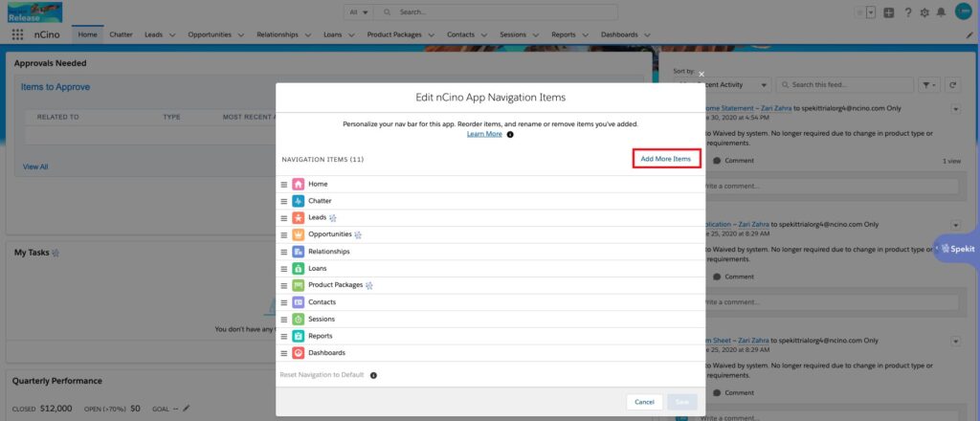Image resolution: width=980 pixels, height=421 pixels.
Task: Expand the Contacts tab chevron
Action: (484, 35)
